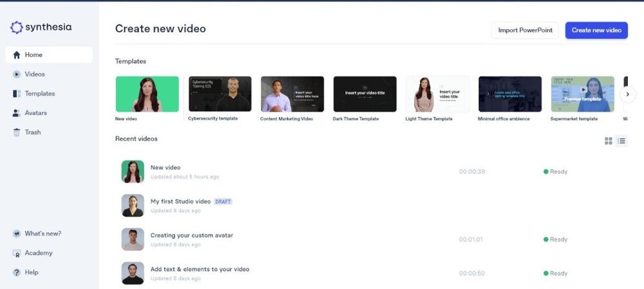Click the 00:01:01 duration text

point(471,239)
